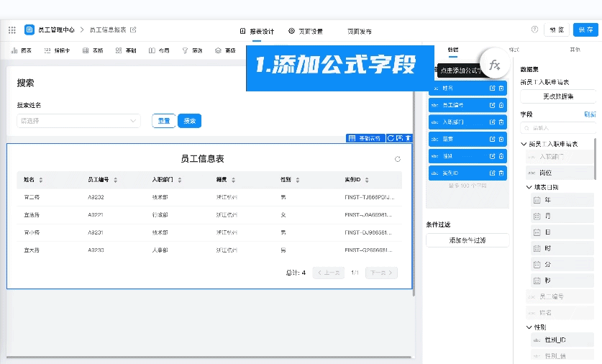Click the edit icon beside 员工信息报表 title
The width and height of the screenshot is (602, 364).
[x=133, y=30]
